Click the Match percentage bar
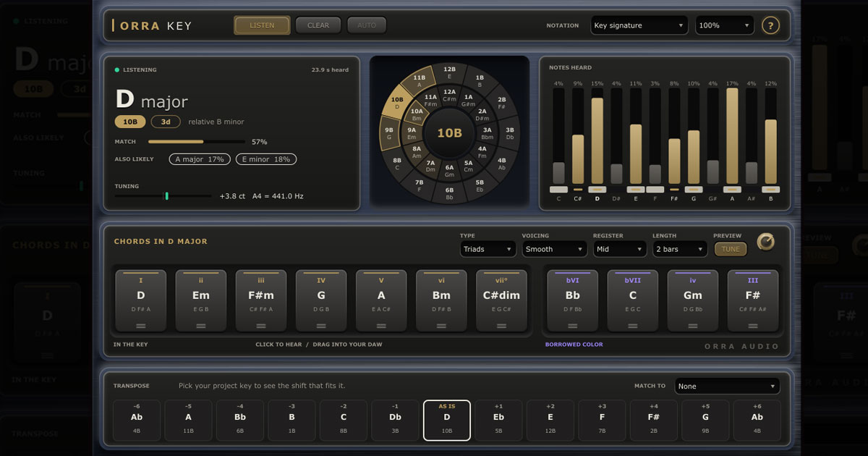 pyautogui.click(x=197, y=142)
